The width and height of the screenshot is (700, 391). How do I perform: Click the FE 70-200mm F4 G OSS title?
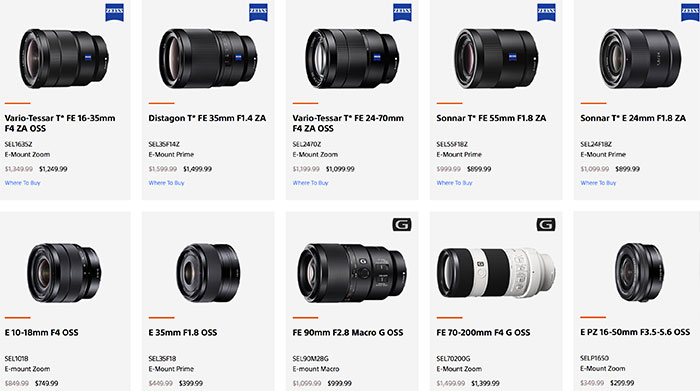(483, 333)
